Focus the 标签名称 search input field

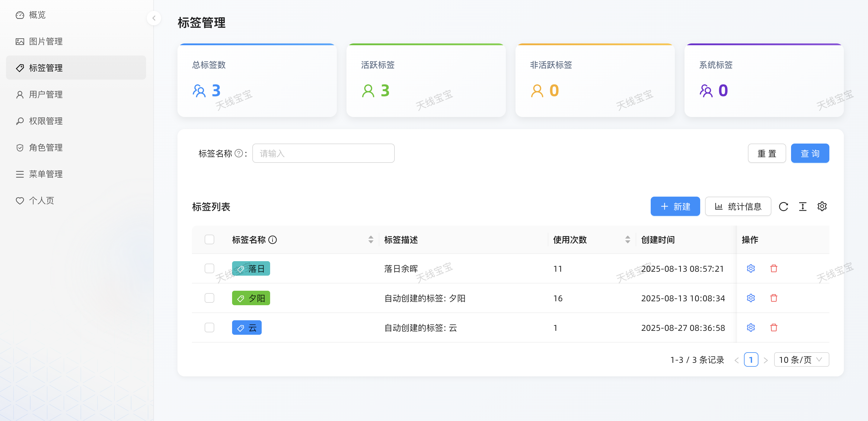coord(323,154)
